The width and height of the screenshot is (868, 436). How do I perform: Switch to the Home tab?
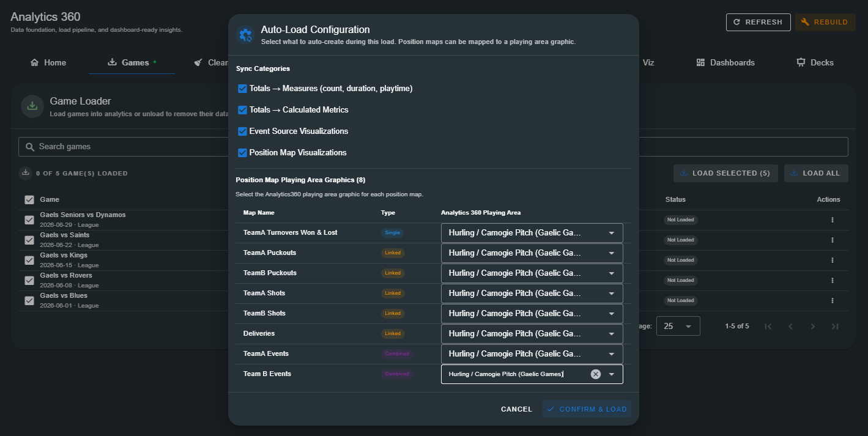pyautogui.click(x=48, y=62)
